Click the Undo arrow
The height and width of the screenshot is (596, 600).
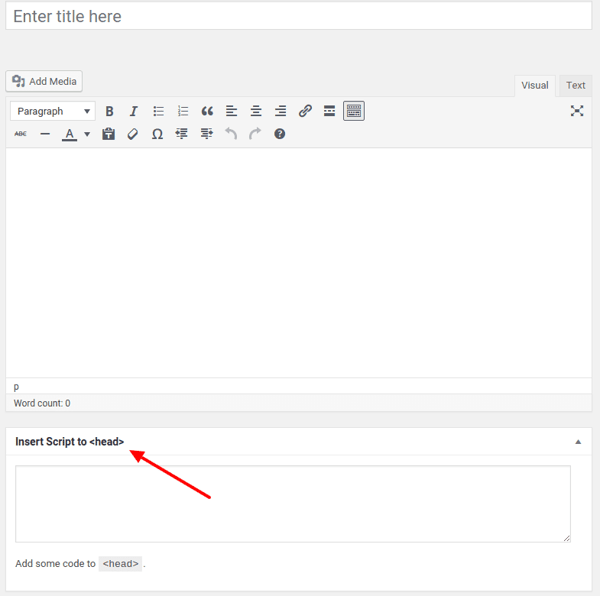[x=231, y=134]
